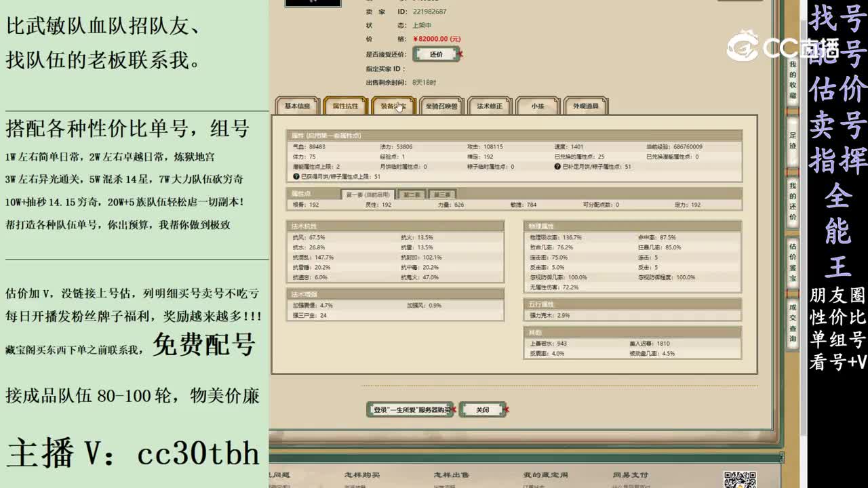The height and width of the screenshot is (488, 868).
Task: Open the 足迹 sidebar tab
Action: click(x=793, y=141)
